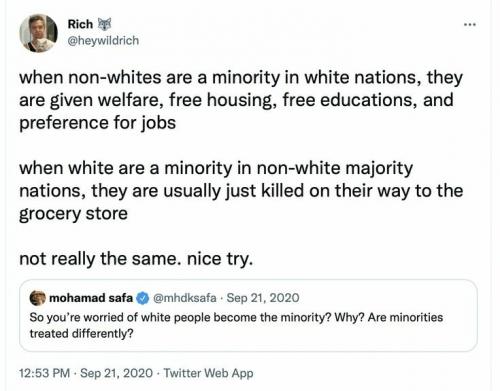Screen dimensions: 500x391
Task: Click the quoted tweet's Sep 21, 2020 date
Action: coord(263,298)
